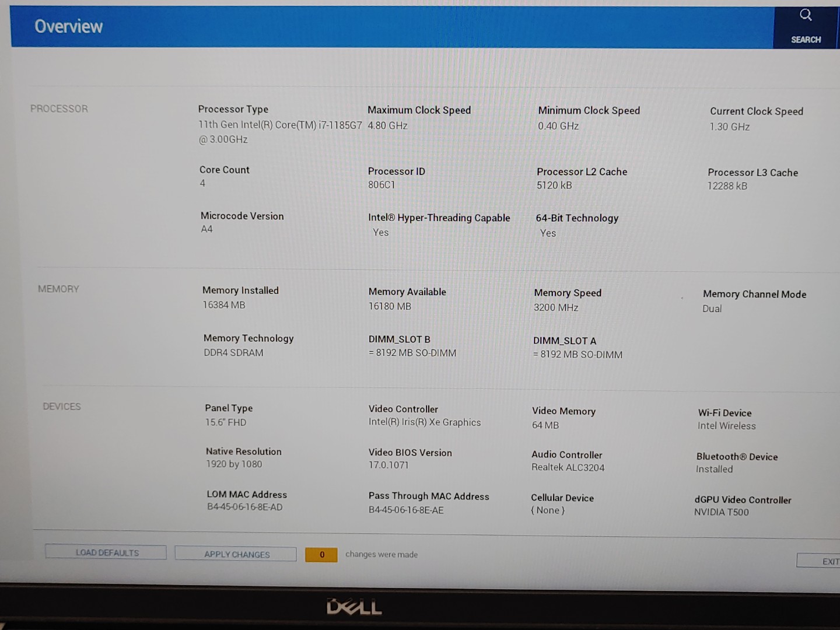Exit the BIOS setup via EXIT button
The height and width of the screenshot is (630, 840).
(x=822, y=561)
